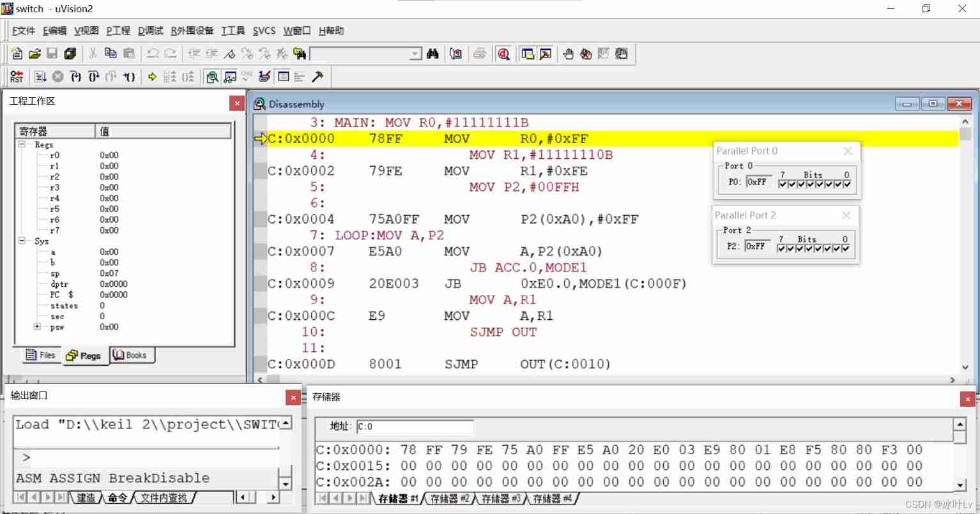Close the Parallel Port 2 dialog

846,216
